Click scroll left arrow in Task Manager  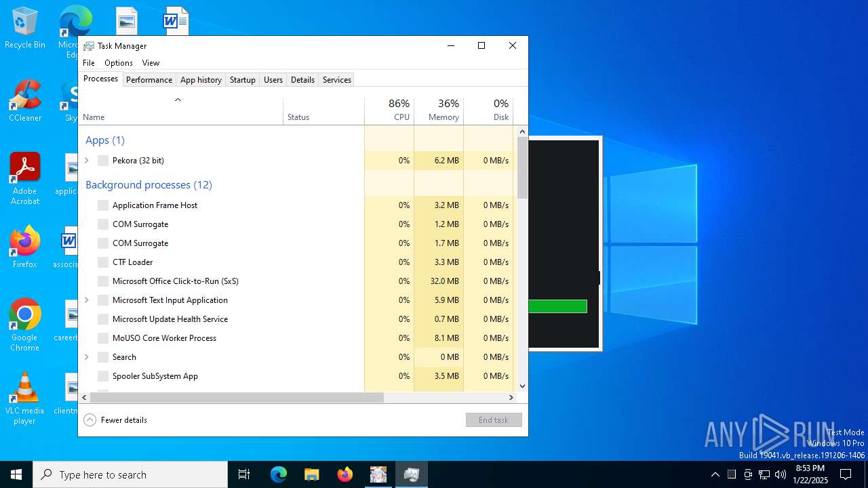[84, 397]
